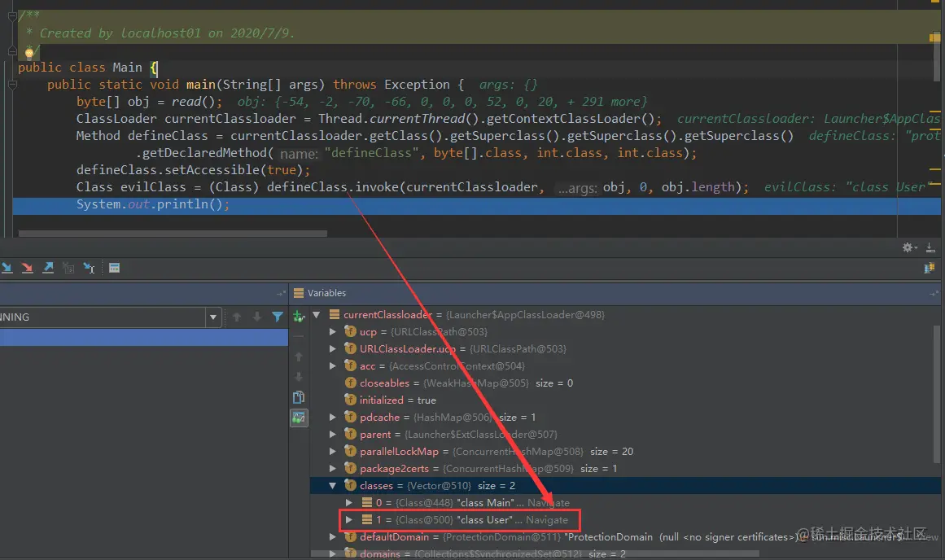The width and height of the screenshot is (945, 560).
Task: Click the Navigate link for class Main
Action: click(549, 503)
